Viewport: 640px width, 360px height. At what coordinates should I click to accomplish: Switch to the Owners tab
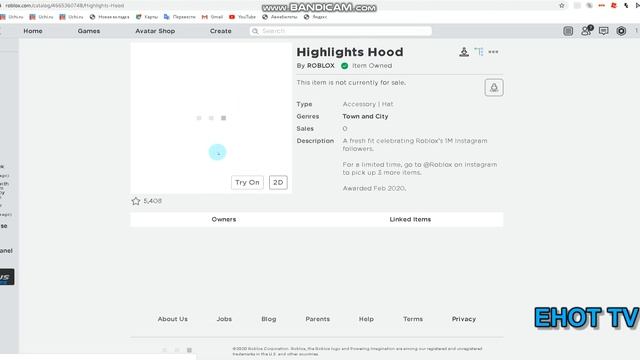pyautogui.click(x=224, y=219)
